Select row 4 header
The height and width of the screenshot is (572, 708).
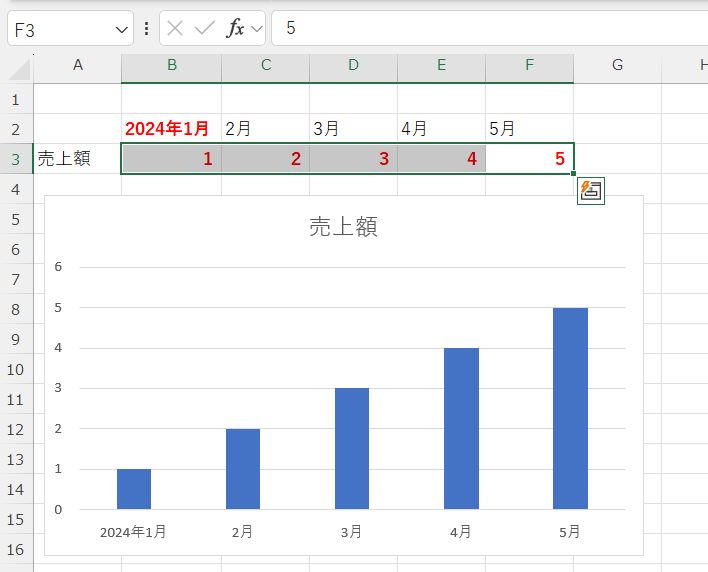point(16,189)
